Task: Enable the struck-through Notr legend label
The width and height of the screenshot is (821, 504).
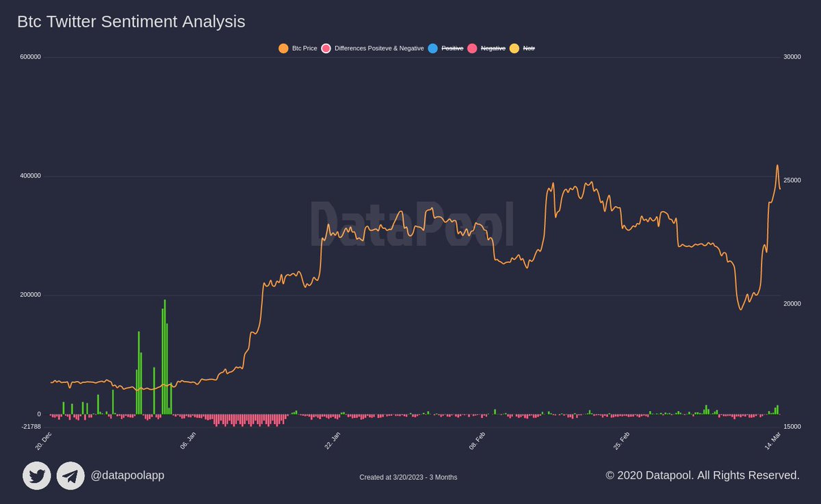Action: click(529, 49)
